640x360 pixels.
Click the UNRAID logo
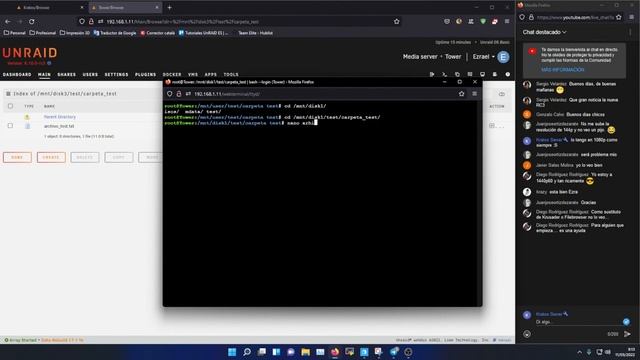point(30,53)
